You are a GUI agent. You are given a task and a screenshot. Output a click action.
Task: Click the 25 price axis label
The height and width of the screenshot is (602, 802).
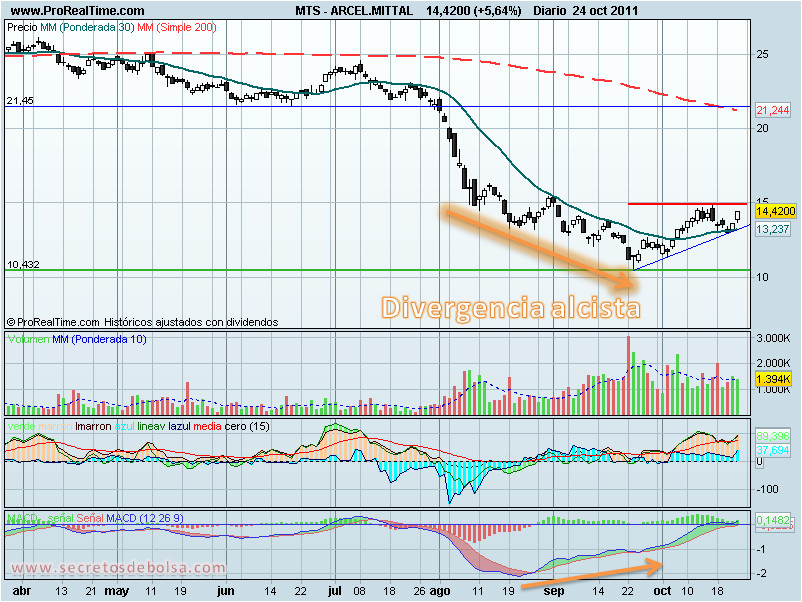click(x=762, y=54)
